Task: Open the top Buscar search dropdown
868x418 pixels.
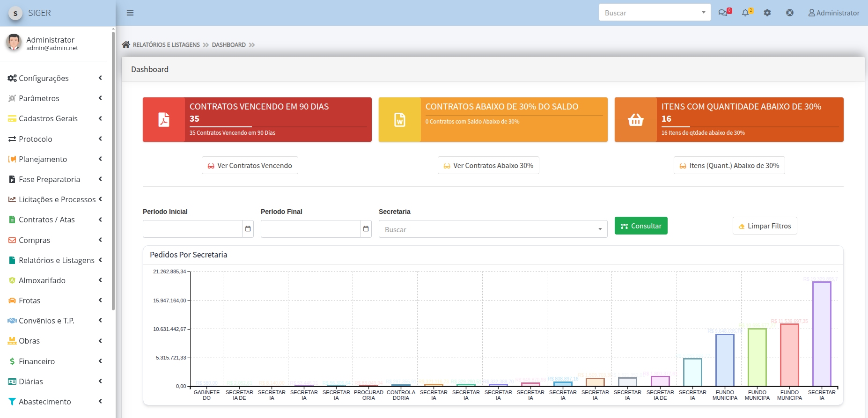Action: [655, 13]
